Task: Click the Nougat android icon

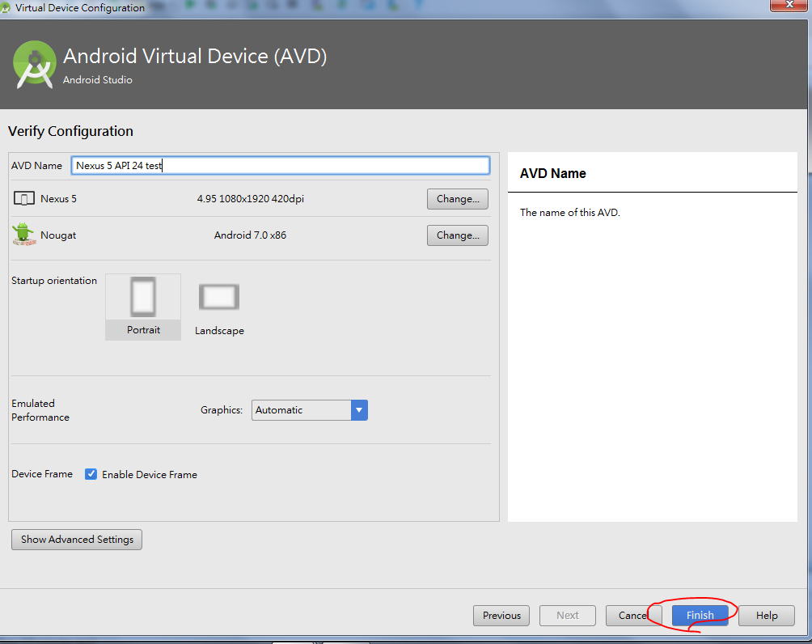Action: coord(23,234)
